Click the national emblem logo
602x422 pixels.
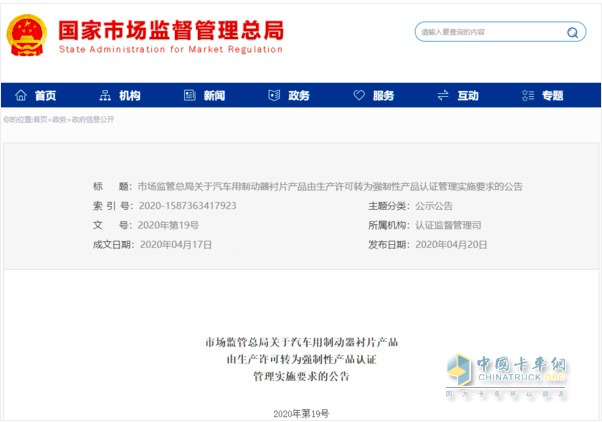(x=27, y=35)
